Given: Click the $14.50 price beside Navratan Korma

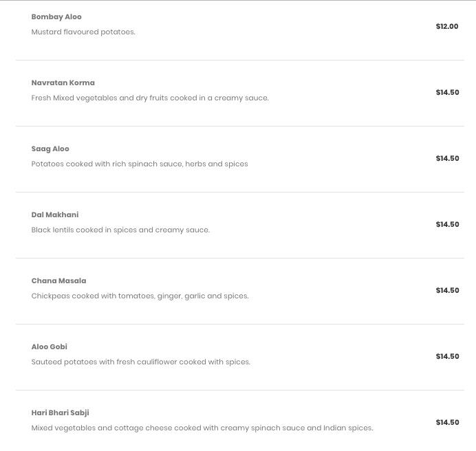Looking at the screenshot, I should pyautogui.click(x=447, y=92).
